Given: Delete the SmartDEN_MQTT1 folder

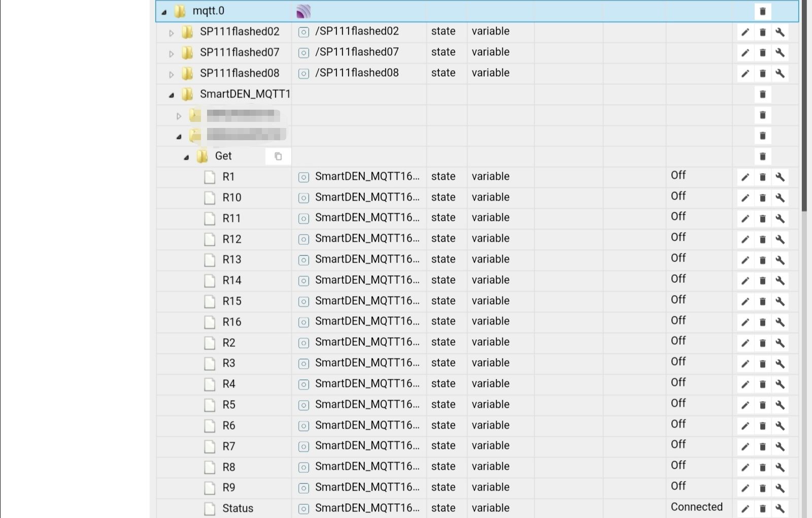Looking at the screenshot, I should click(762, 94).
